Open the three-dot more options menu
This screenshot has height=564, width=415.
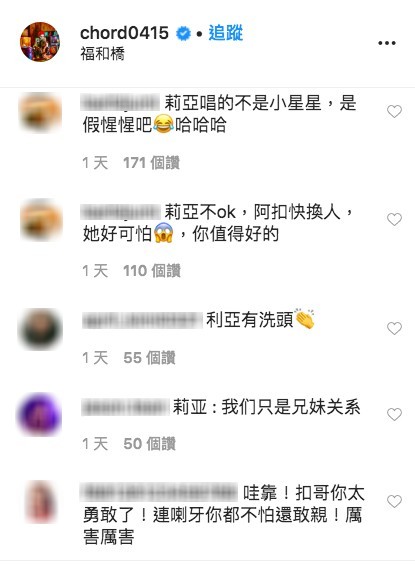pyautogui.click(x=387, y=43)
